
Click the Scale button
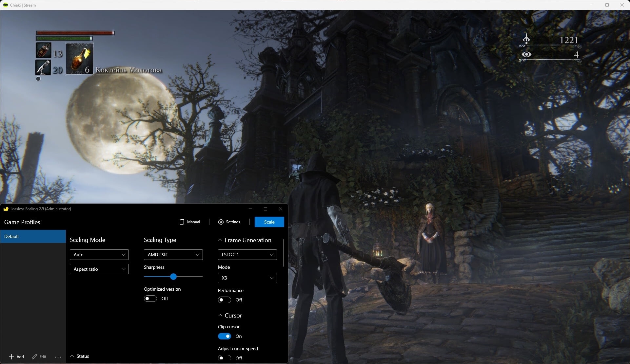(269, 222)
